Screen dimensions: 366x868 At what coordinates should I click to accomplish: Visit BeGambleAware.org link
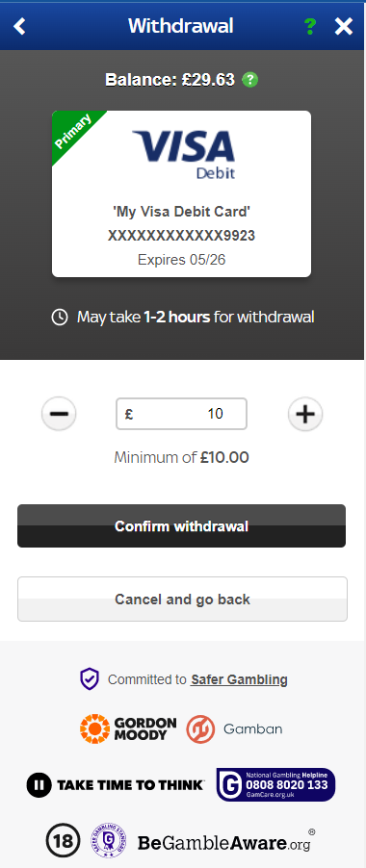pyautogui.click(x=223, y=843)
